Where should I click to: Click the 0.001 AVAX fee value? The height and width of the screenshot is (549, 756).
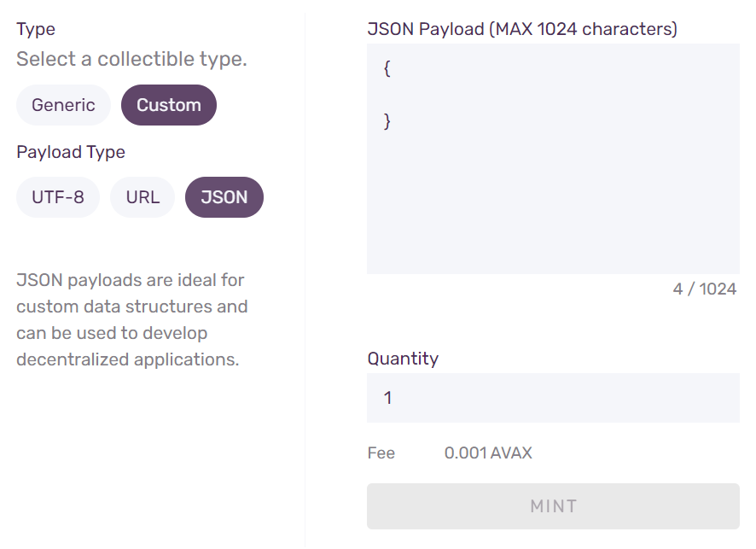(x=488, y=453)
